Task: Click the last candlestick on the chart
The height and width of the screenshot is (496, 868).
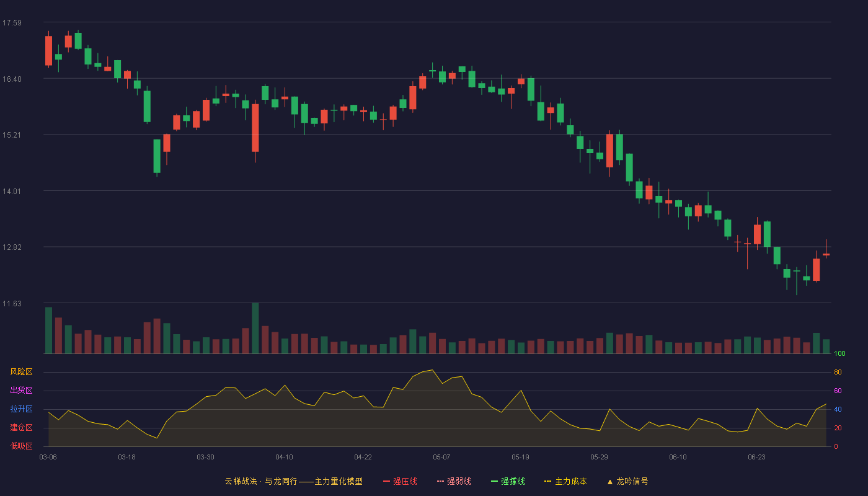Action: click(x=826, y=250)
